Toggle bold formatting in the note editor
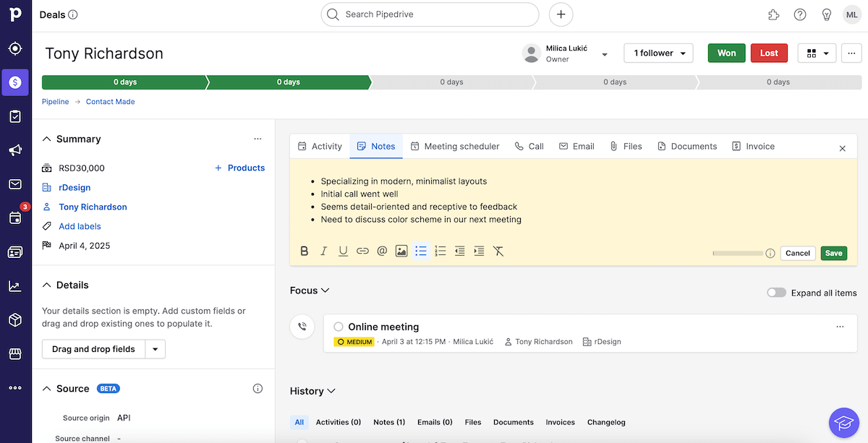 click(x=304, y=251)
